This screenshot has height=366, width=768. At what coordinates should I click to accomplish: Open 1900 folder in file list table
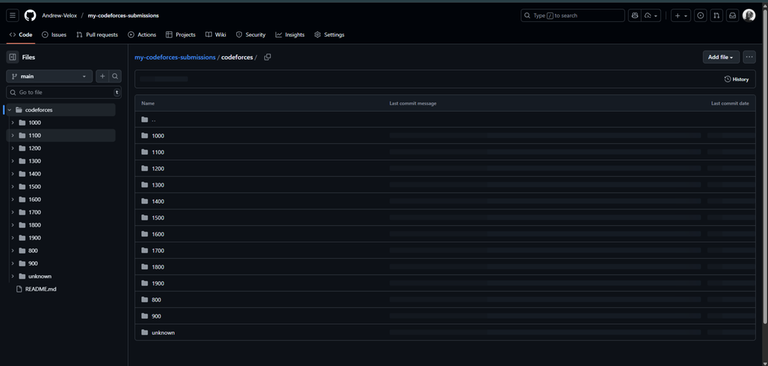pos(158,284)
